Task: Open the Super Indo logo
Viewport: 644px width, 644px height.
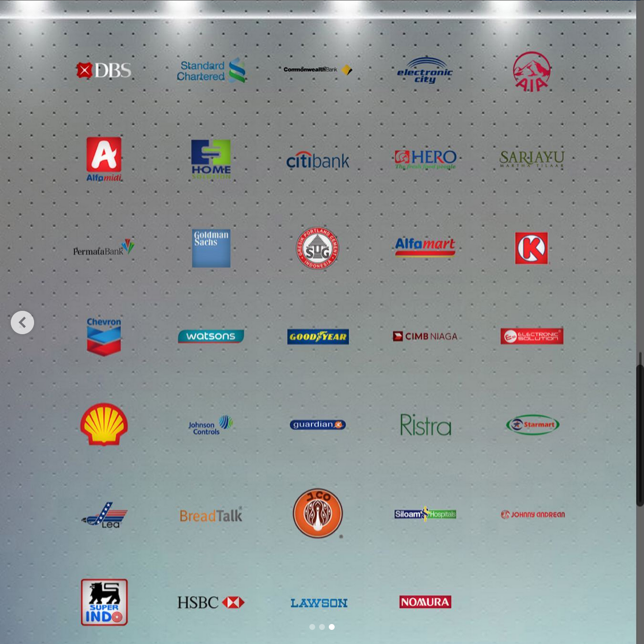Action: (x=104, y=602)
